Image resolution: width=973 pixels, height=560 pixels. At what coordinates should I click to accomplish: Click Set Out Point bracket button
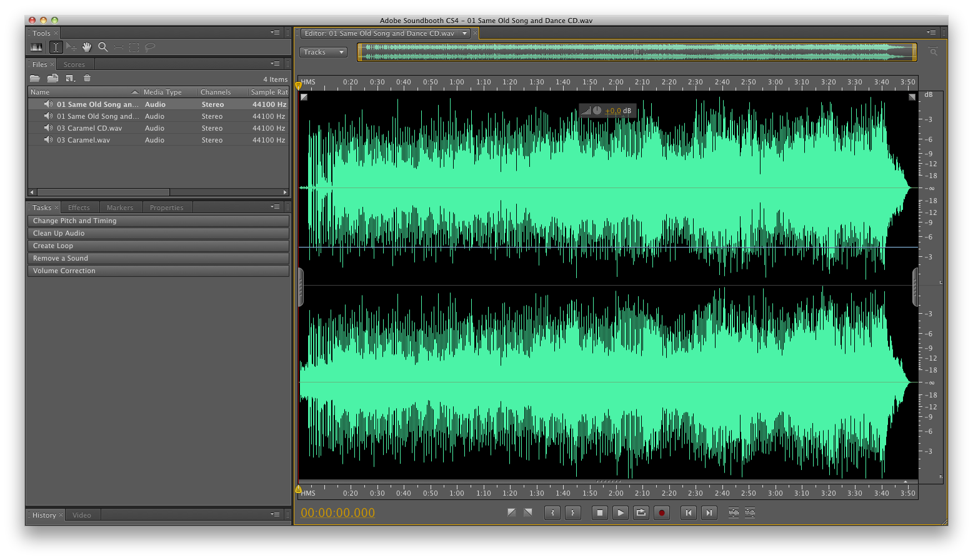[573, 512]
